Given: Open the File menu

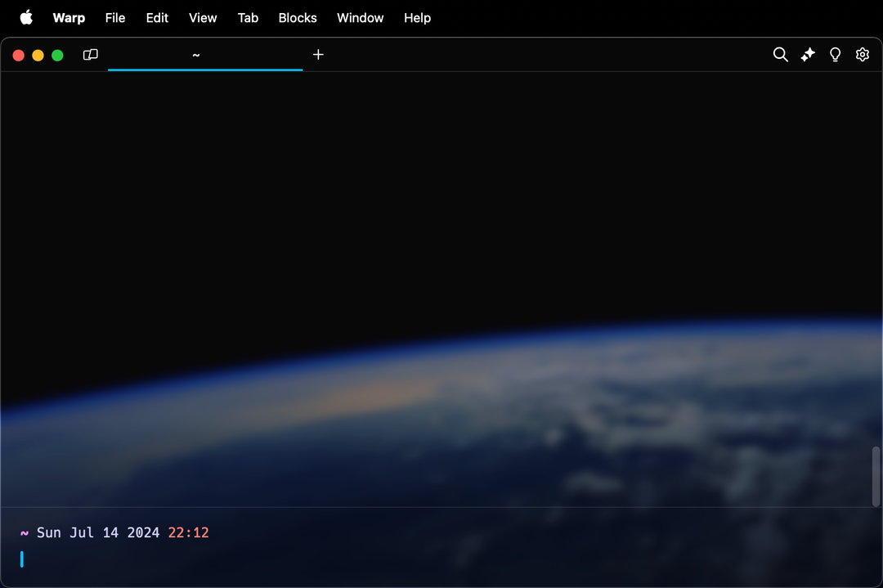Looking at the screenshot, I should [x=115, y=18].
